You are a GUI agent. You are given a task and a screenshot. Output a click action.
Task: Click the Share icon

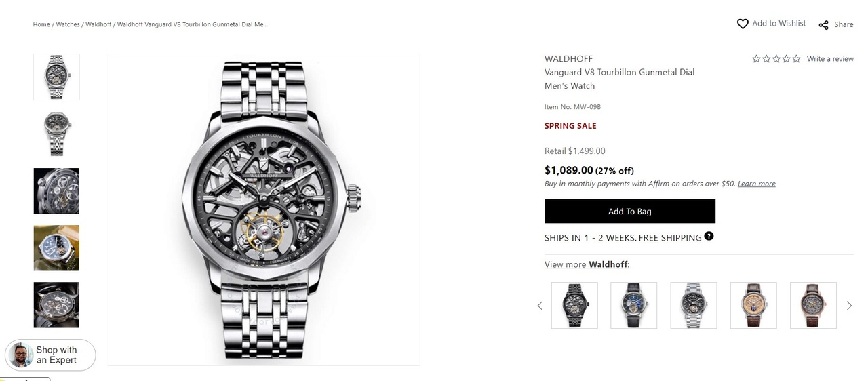click(x=824, y=25)
